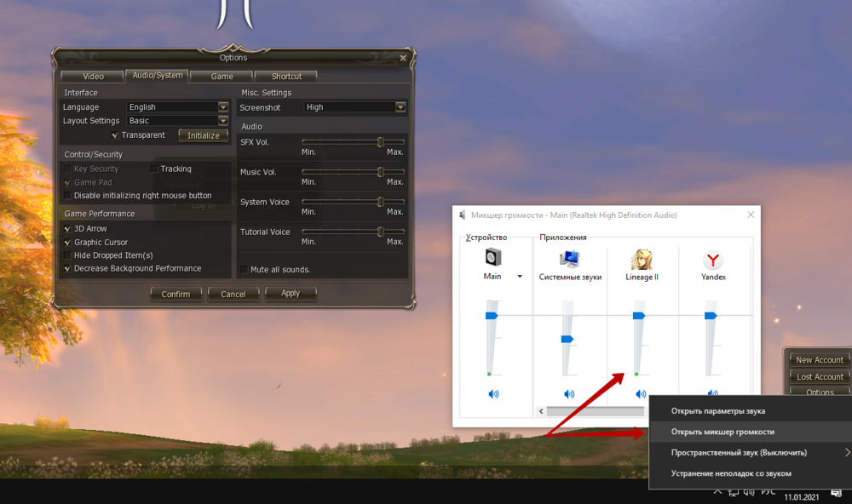
Task: Select Открыть микшер громкости menu entry
Action: pos(722,432)
